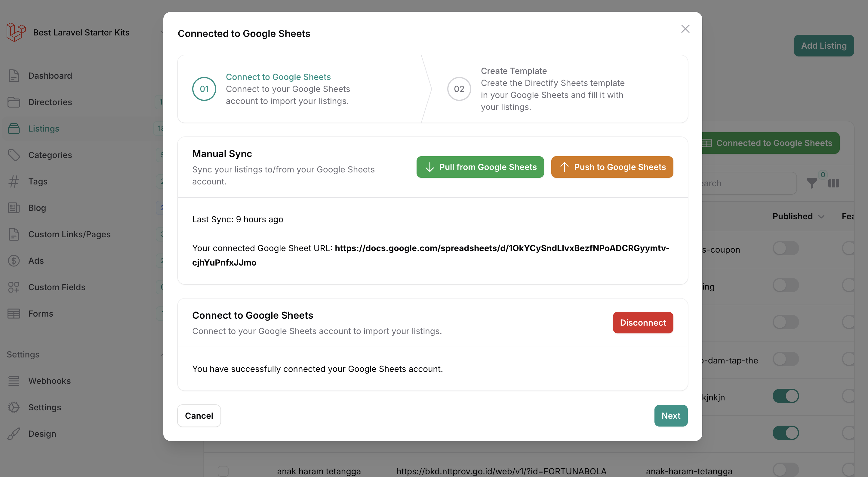Click the Ads dollar icon
The height and width of the screenshot is (477, 868).
(x=14, y=260)
